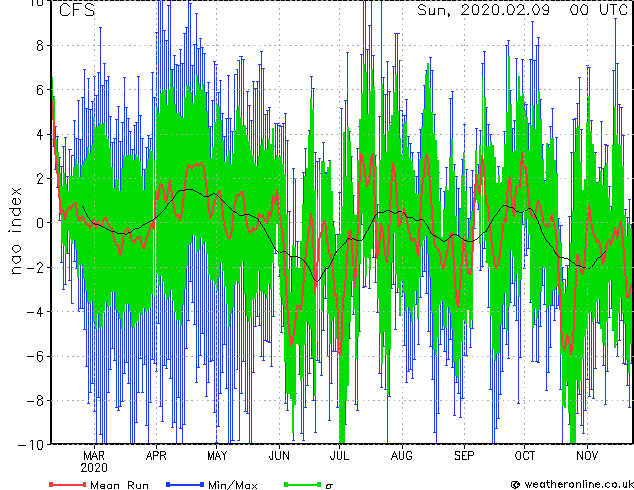The height and width of the screenshot is (490, 634).
Task: Click the y-axis value -2
Action: (x=35, y=267)
